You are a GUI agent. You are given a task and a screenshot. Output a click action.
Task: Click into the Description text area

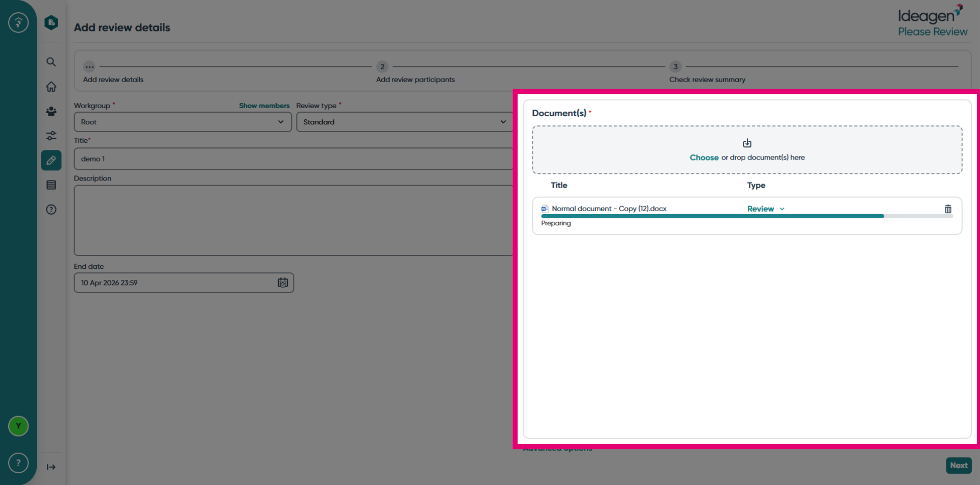[x=293, y=220]
